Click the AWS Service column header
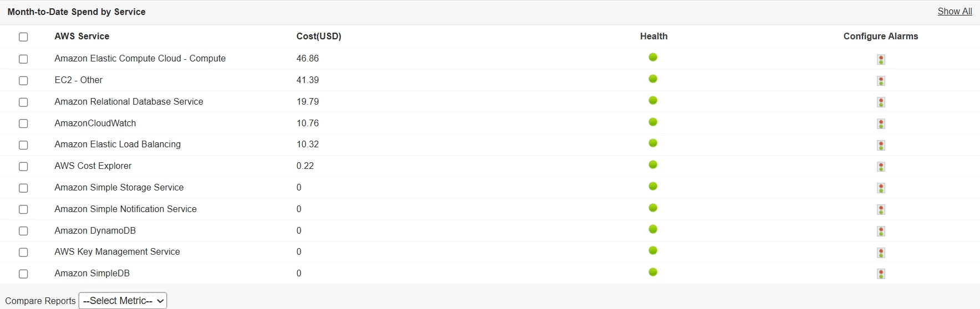 (81, 37)
